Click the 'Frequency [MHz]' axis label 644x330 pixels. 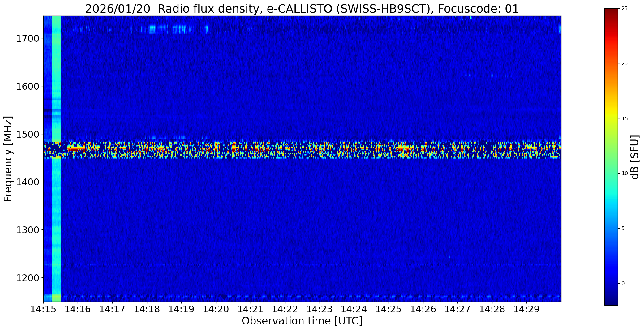[8, 159]
